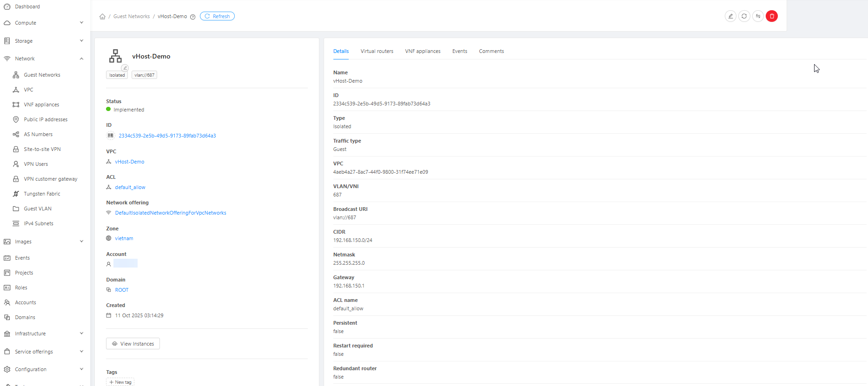Expand the Service offerings menu chevron
This screenshot has height=386, width=868.
[81, 352]
